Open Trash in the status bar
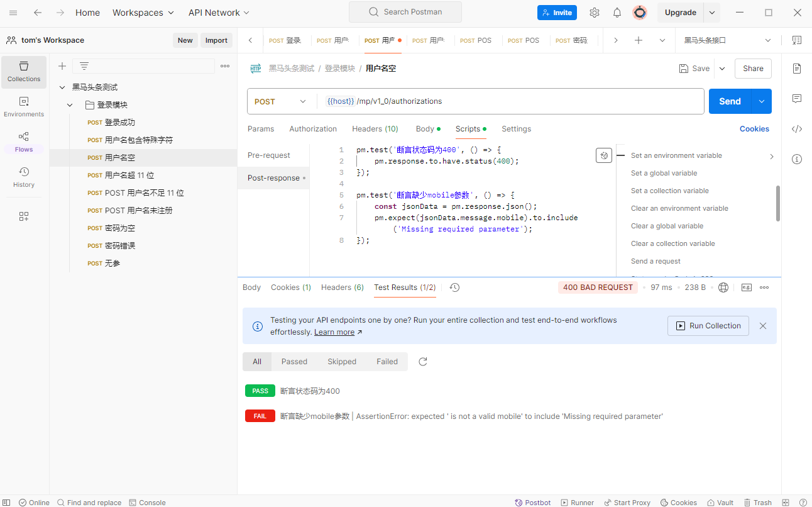The height and width of the screenshot is (507, 812). (757, 503)
